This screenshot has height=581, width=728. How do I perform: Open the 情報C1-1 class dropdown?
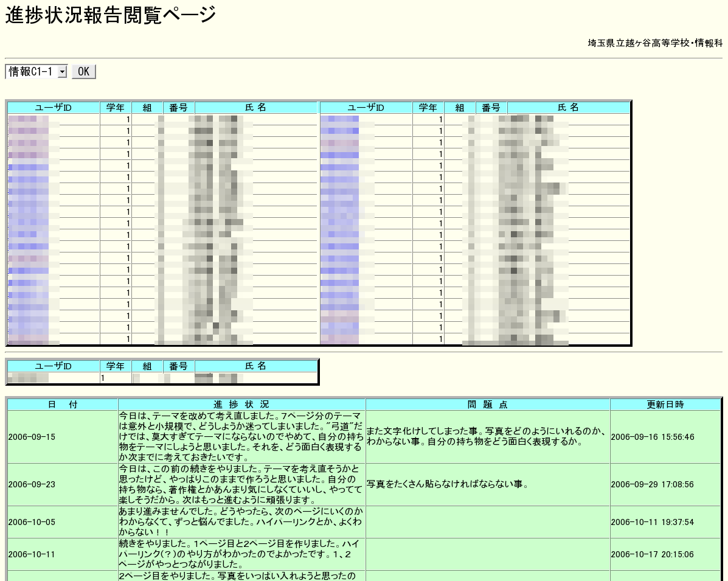(36, 72)
